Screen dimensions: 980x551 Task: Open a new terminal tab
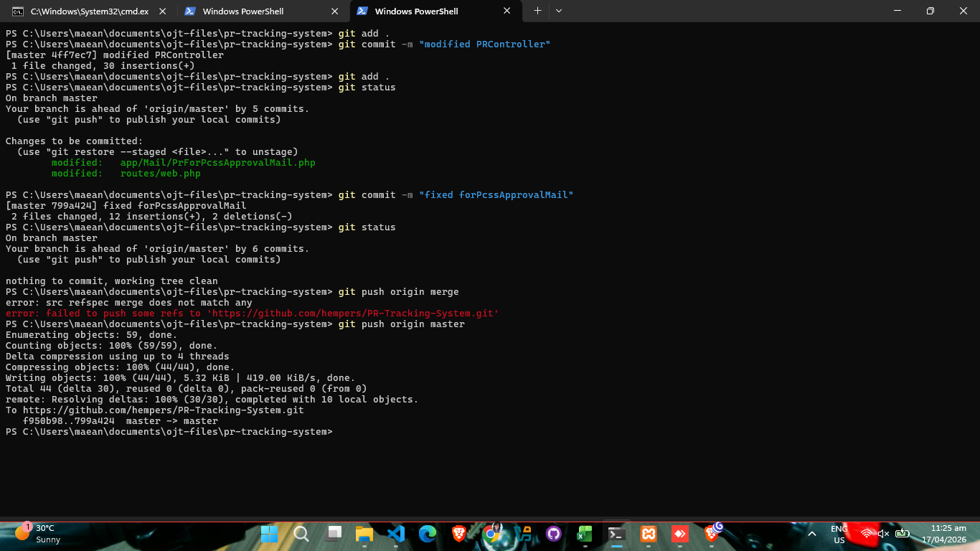point(537,11)
